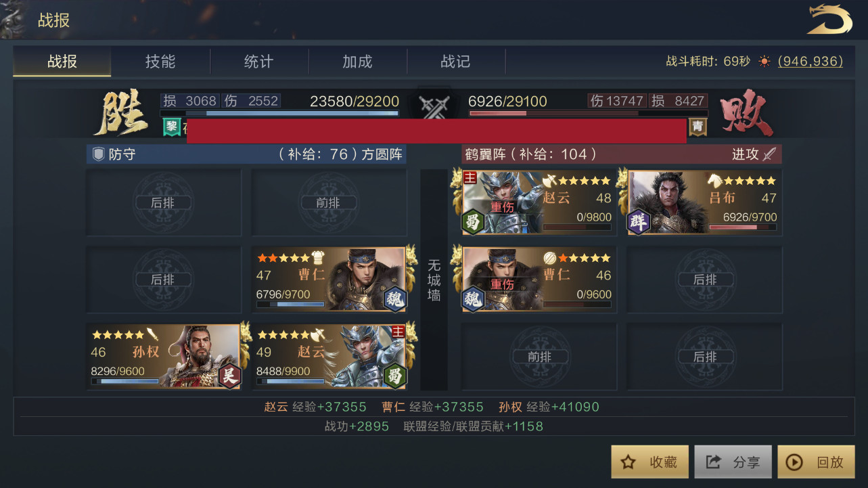Click the 吴 faction badge on 孙权
The image size is (868, 488).
coord(230,376)
